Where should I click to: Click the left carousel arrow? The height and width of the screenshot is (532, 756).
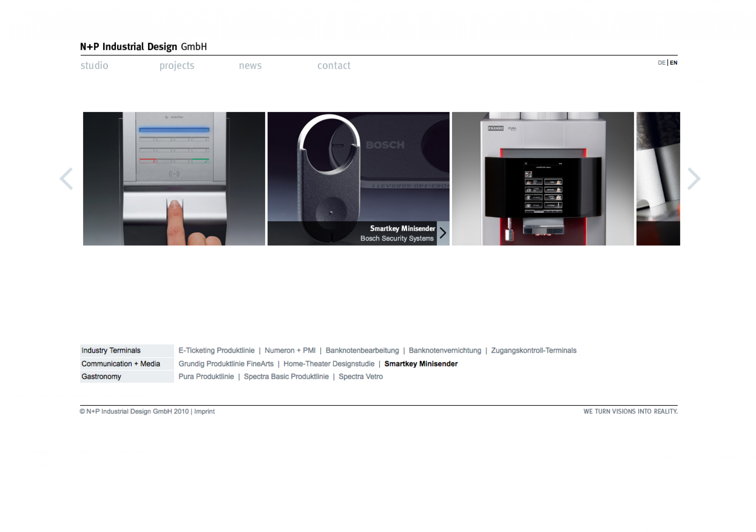(x=67, y=179)
